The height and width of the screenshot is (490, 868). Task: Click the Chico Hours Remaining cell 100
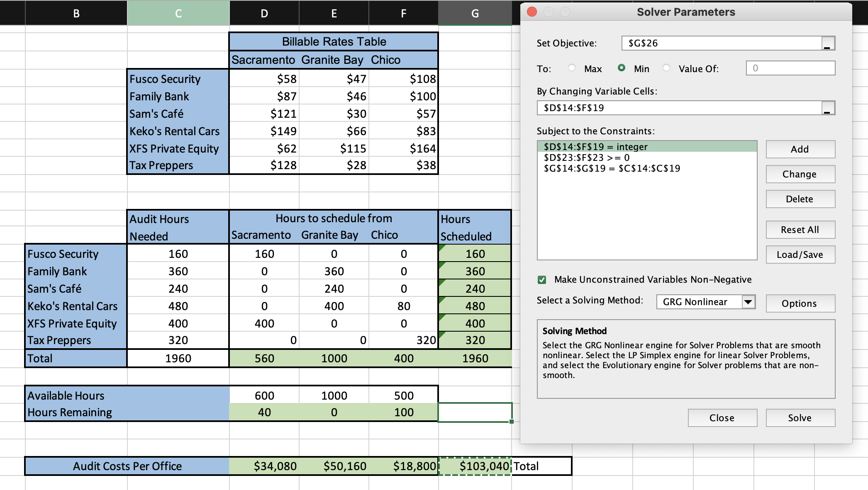[x=404, y=412]
